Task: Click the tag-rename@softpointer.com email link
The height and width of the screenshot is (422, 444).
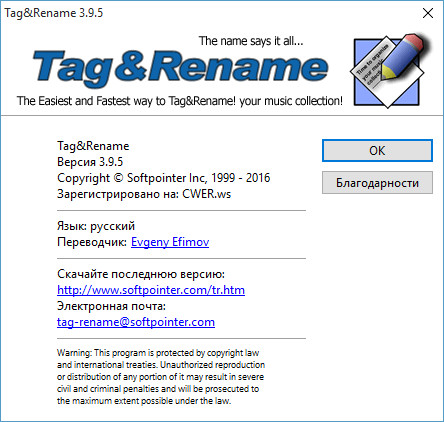Action: [136, 322]
